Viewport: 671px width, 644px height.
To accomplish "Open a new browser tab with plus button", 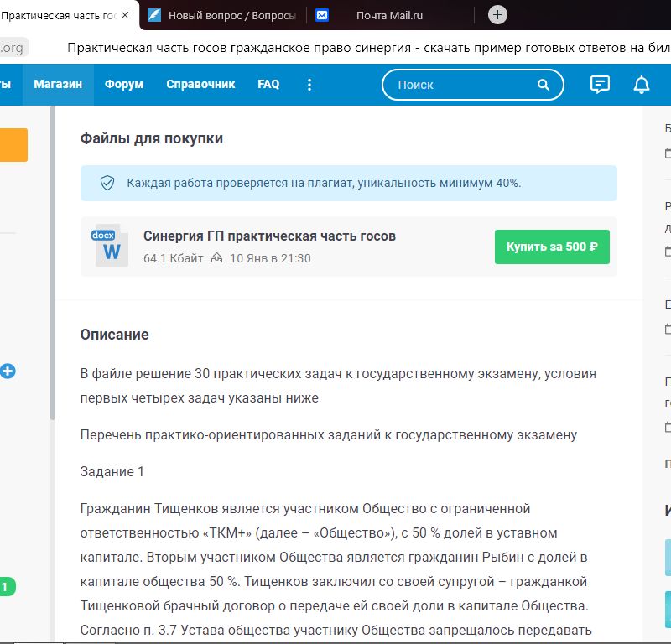I will click(498, 15).
